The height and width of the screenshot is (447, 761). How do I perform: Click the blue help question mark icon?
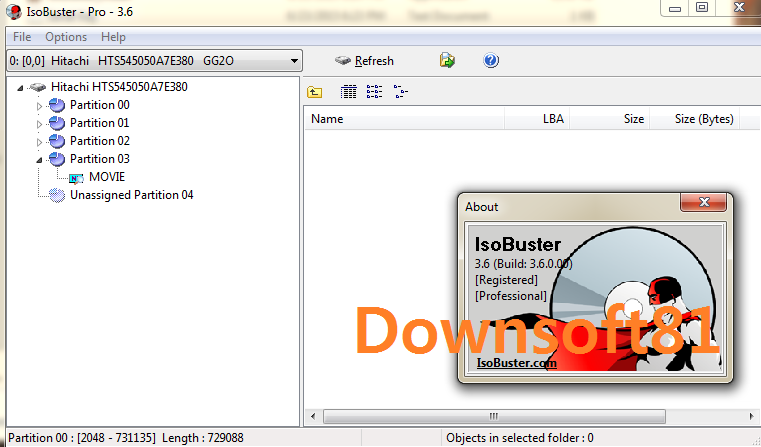(x=491, y=61)
